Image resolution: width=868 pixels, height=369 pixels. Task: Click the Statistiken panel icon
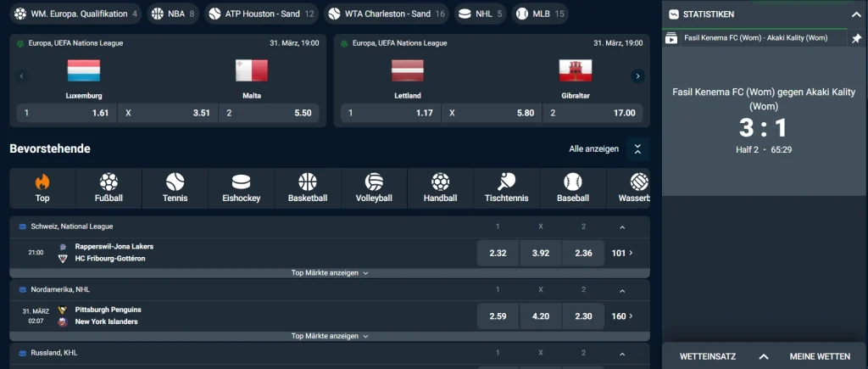point(674,14)
